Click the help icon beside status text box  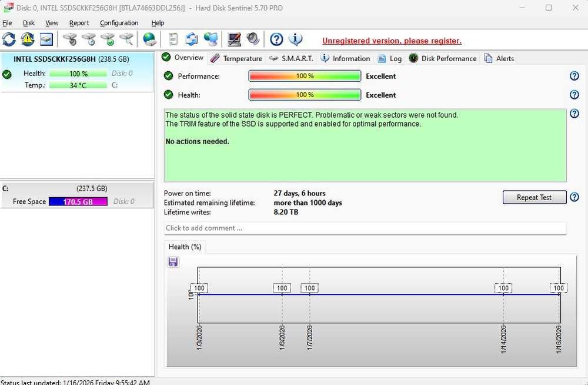574,114
